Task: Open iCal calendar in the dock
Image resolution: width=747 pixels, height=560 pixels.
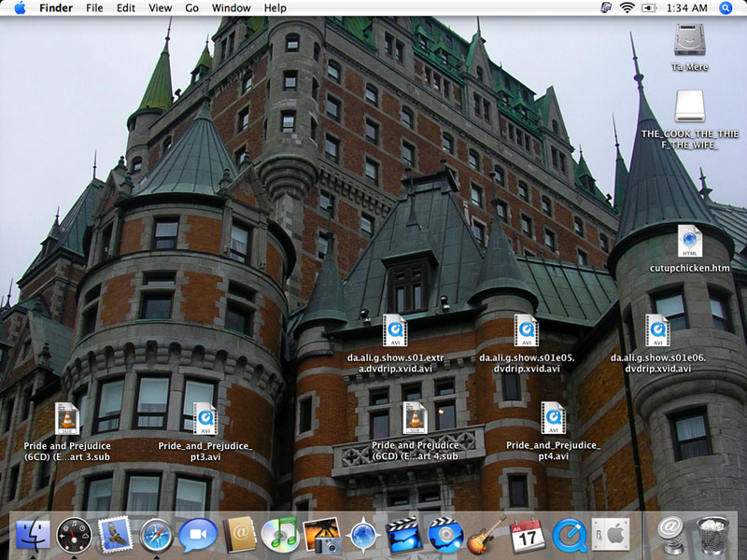Action: [528, 536]
